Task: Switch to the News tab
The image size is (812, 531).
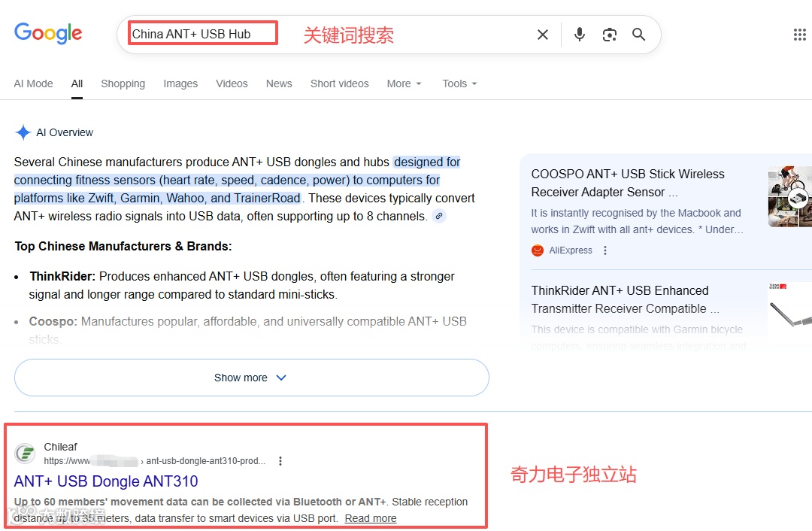Action: [279, 83]
